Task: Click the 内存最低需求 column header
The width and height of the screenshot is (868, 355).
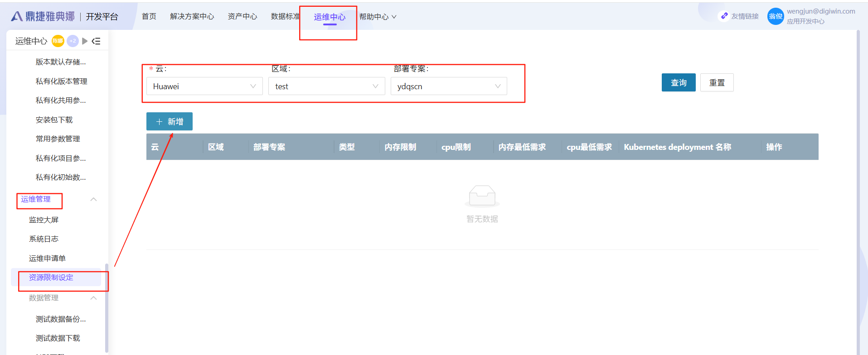Action: pos(522,147)
